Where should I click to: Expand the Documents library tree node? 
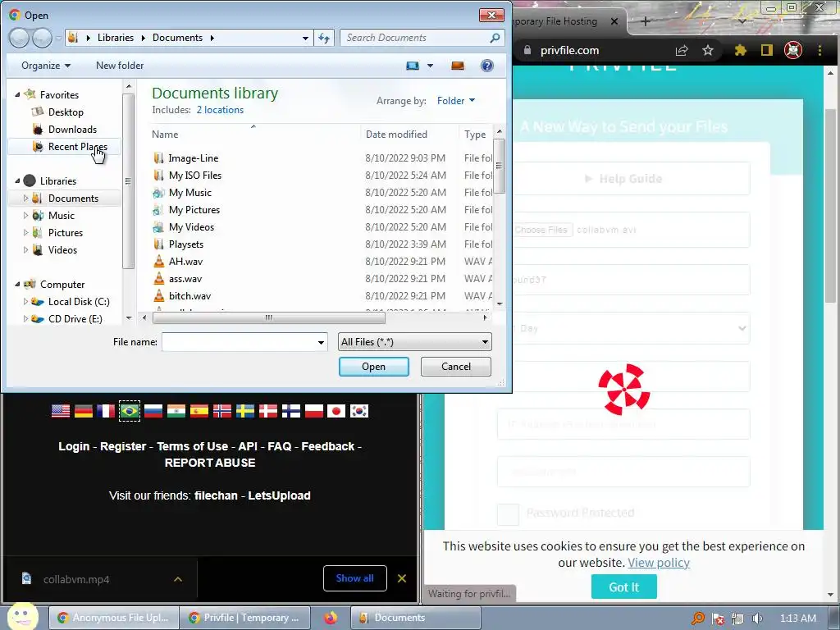click(x=25, y=199)
